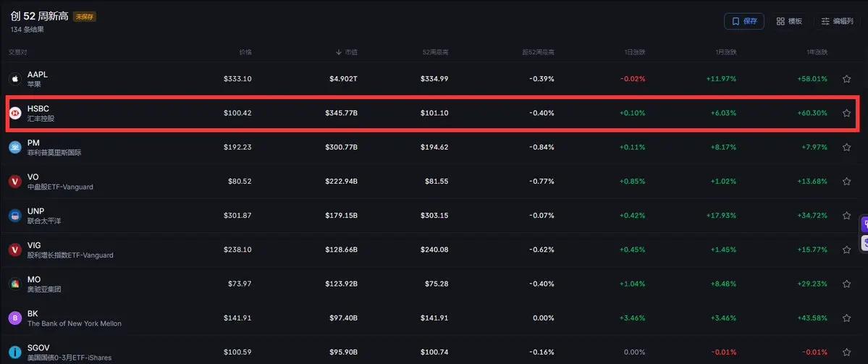Save the screener with 保存 button
Viewport: 868px width, 364px height.
click(x=744, y=21)
